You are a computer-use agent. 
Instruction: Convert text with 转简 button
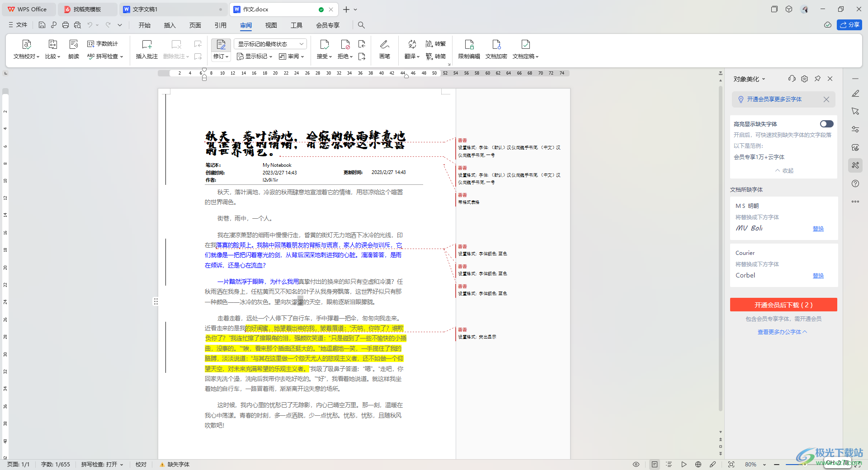click(x=436, y=56)
